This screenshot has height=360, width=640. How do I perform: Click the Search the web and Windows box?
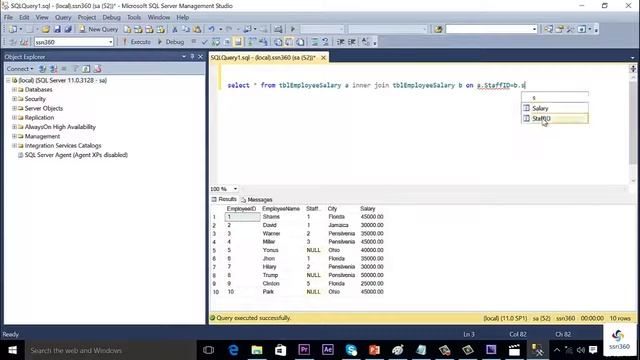click(x=110, y=350)
